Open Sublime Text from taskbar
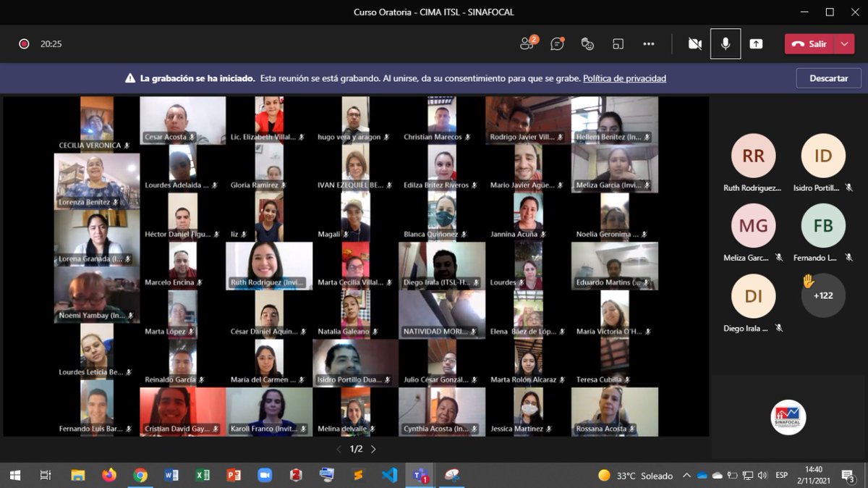The width and height of the screenshot is (868, 488). point(358,475)
